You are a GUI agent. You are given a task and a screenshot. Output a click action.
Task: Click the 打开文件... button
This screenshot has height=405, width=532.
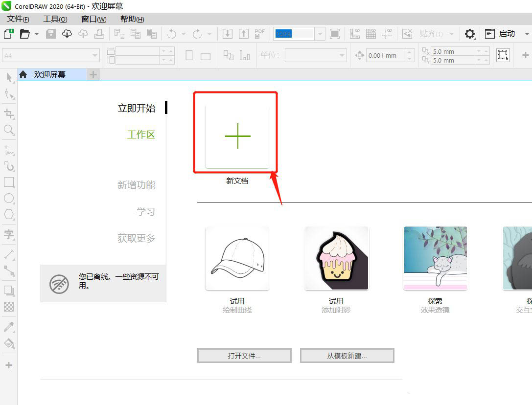click(244, 356)
